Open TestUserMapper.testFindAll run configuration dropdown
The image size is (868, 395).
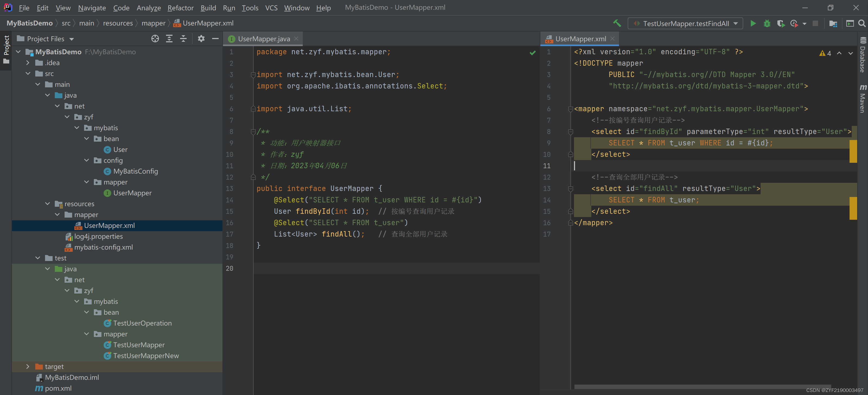pyautogui.click(x=686, y=23)
